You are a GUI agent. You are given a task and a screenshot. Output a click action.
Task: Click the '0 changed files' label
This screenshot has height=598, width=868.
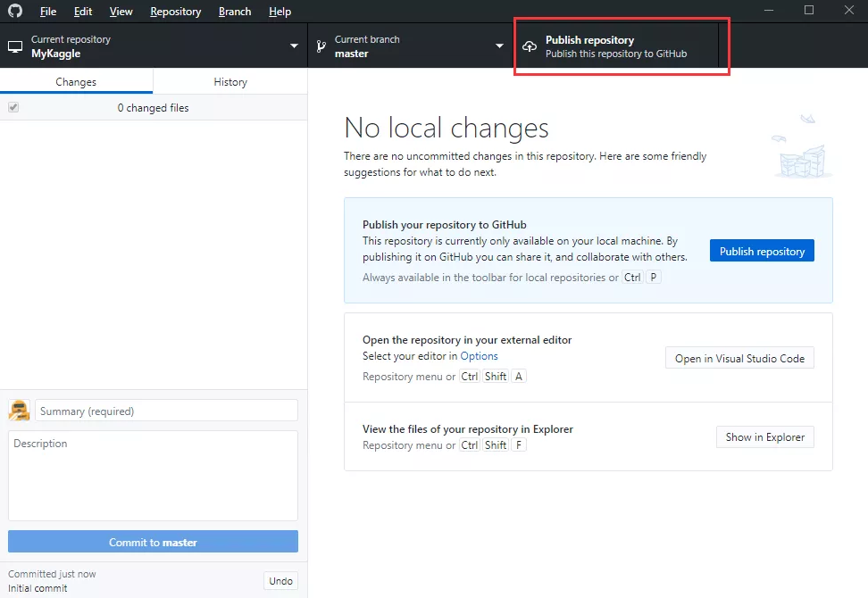click(153, 108)
